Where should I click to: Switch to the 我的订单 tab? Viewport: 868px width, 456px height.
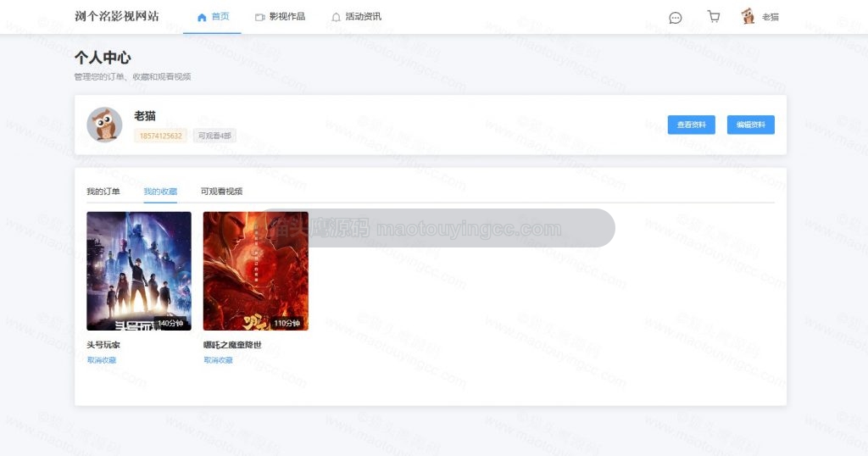pos(103,192)
